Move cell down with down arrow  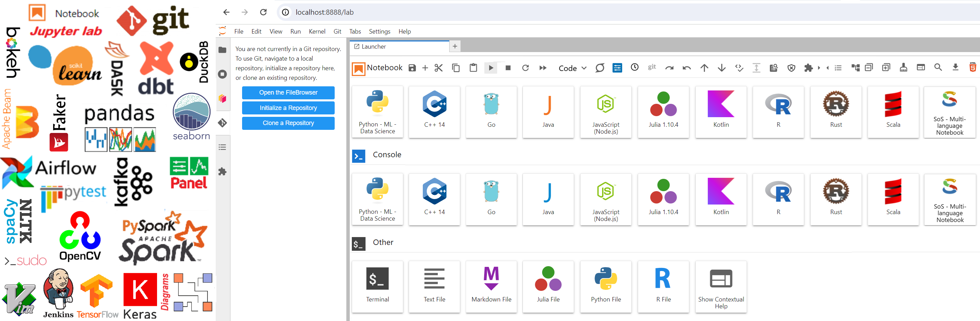721,68
